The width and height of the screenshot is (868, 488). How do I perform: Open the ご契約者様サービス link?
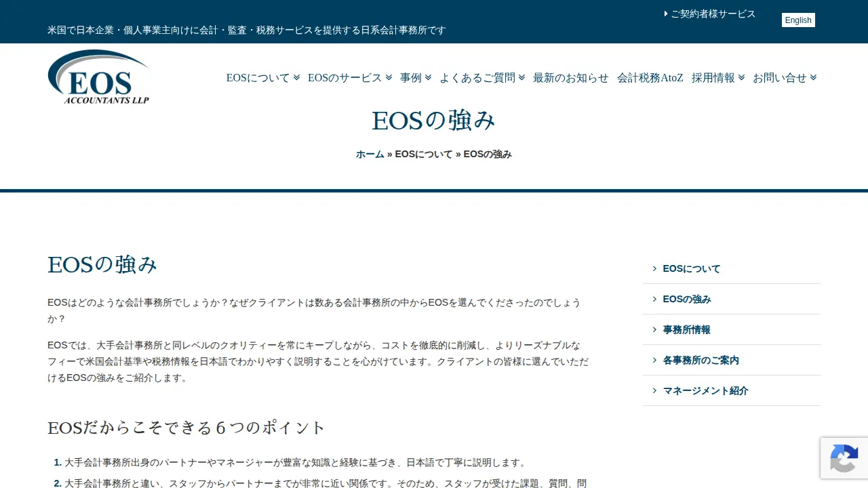click(713, 14)
